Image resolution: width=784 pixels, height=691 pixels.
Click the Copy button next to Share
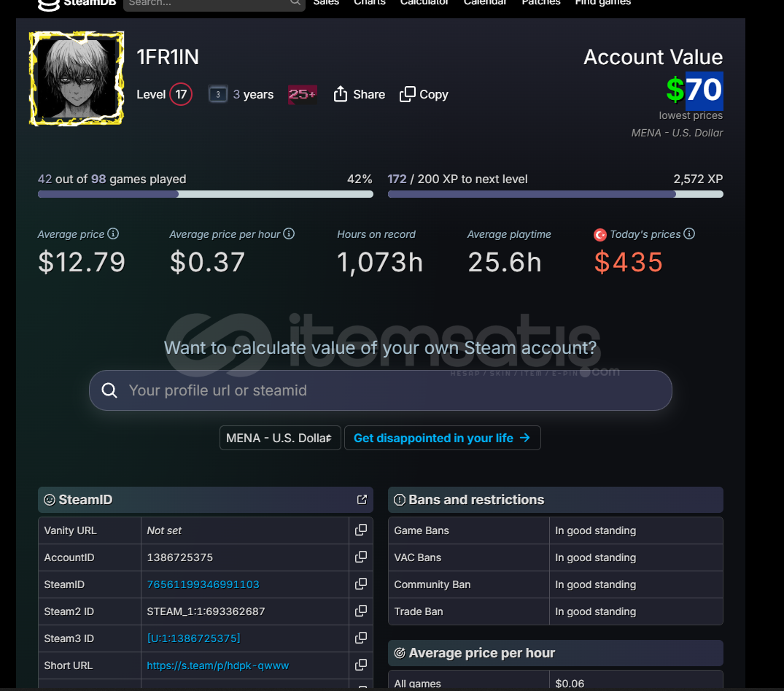point(424,94)
